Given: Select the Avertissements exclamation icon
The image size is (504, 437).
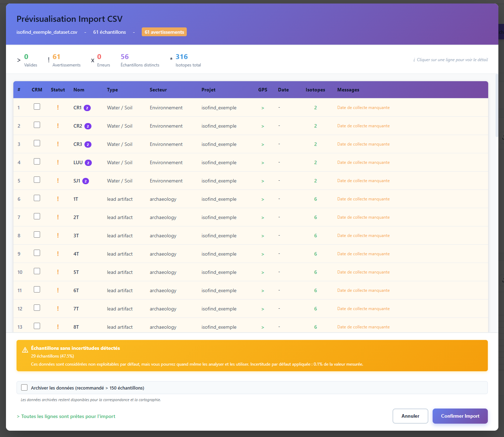Looking at the screenshot, I should 49,60.
